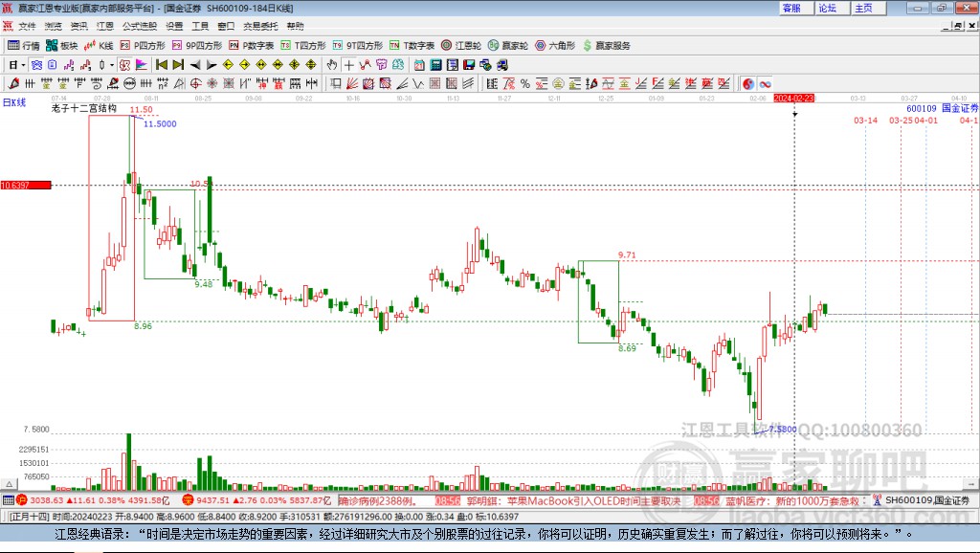Select the hand pan tool
This screenshot has height=553, width=980.
click(332, 65)
